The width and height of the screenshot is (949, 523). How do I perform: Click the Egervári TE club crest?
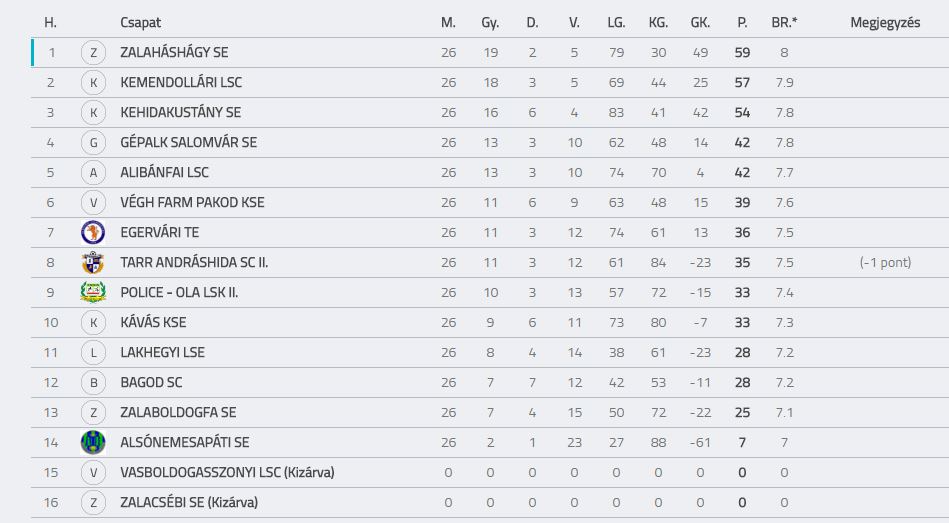coord(93,232)
